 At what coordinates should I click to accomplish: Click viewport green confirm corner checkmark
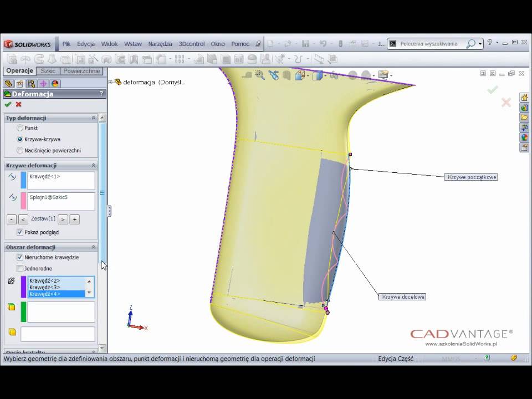coord(492,90)
